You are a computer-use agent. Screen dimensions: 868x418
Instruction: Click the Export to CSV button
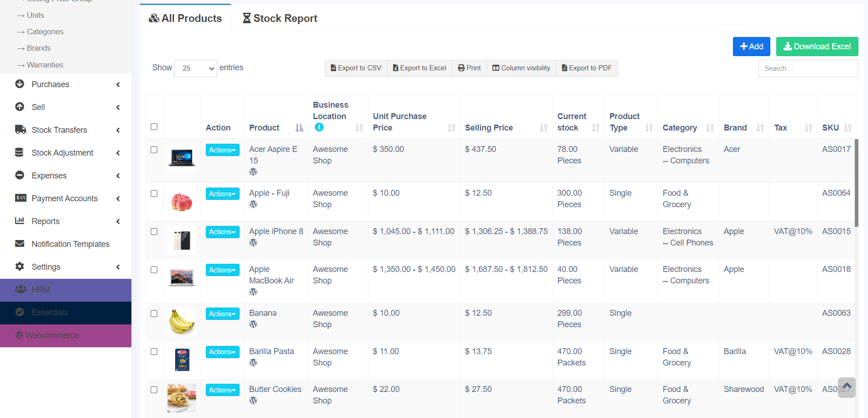(x=356, y=68)
